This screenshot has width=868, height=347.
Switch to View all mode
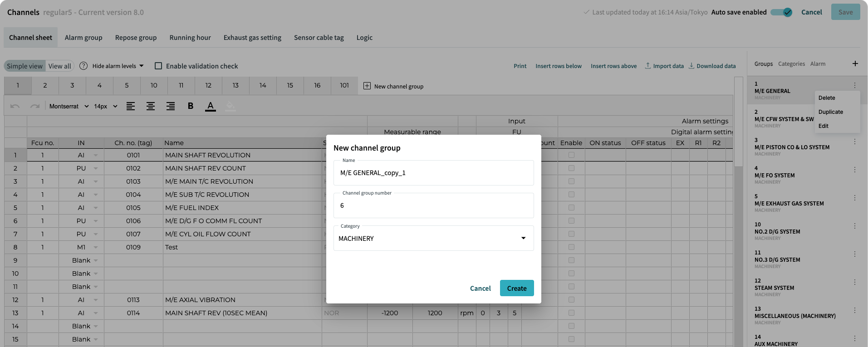[x=60, y=66]
